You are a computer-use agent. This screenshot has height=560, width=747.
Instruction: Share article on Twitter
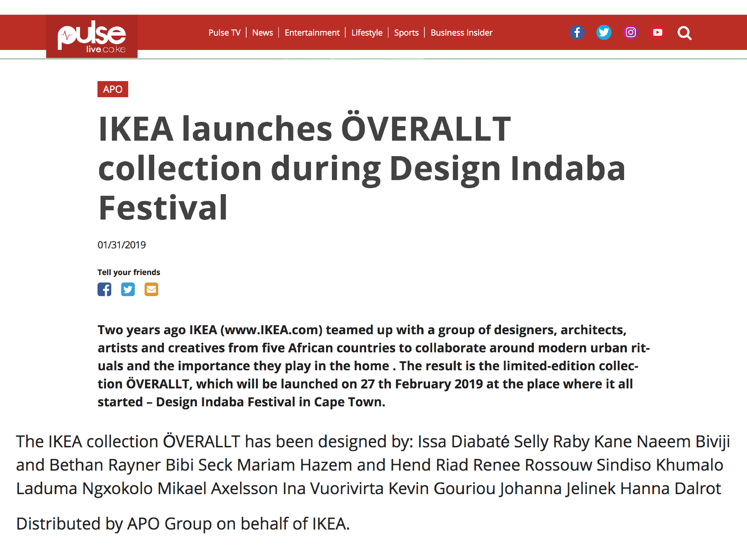click(x=128, y=289)
